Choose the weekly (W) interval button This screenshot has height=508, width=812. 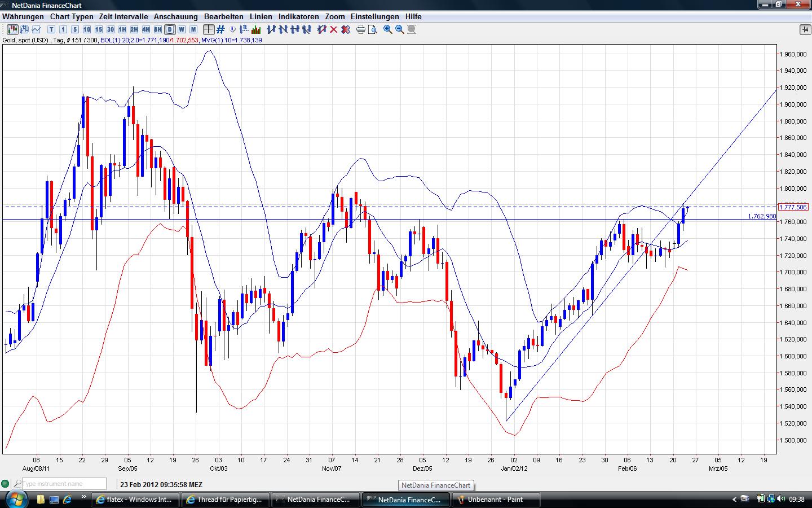[x=182, y=29]
